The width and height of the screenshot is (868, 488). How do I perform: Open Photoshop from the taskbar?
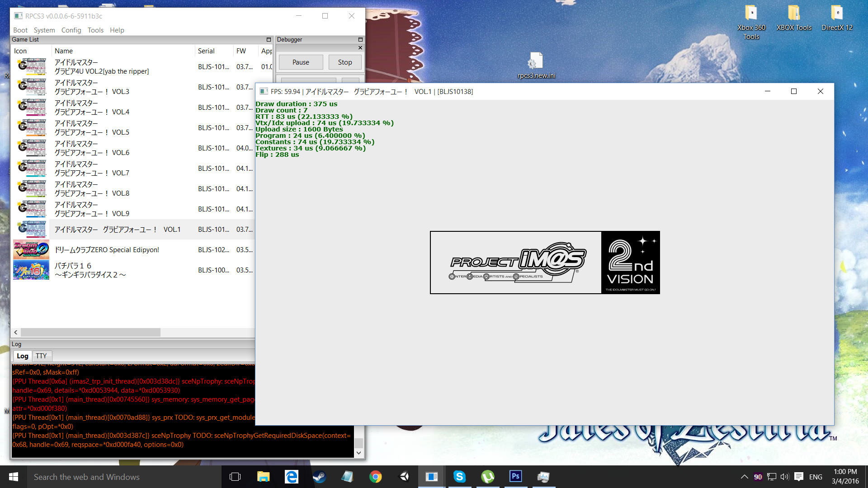pyautogui.click(x=515, y=477)
